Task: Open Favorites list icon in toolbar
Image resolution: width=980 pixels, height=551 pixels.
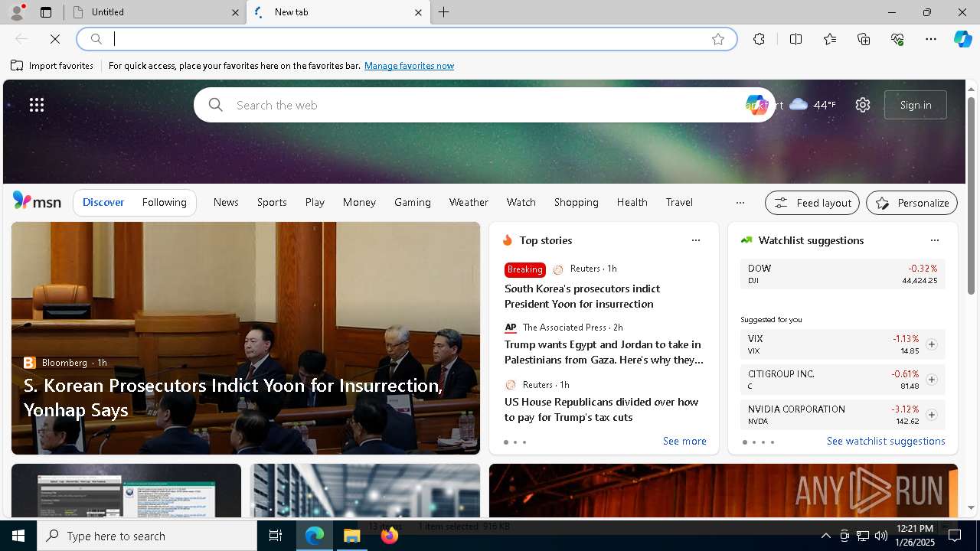Action: click(830, 39)
